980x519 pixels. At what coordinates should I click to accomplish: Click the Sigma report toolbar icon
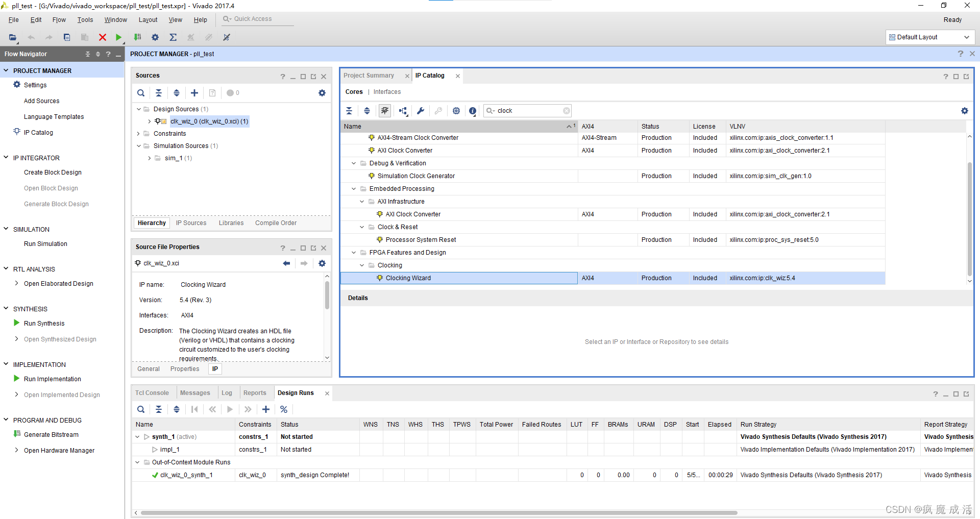pyautogui.click(x=173, y=37)
